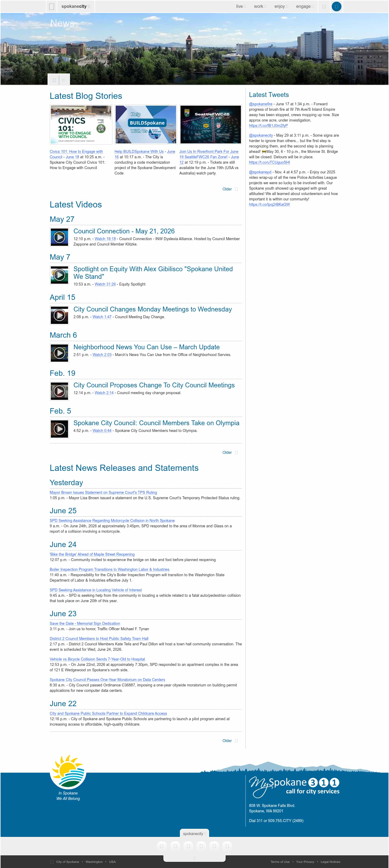This screenshot has height=868, width=389.
Task: Open One-Year Moratorium on Data Centers release
Action: 107,679
